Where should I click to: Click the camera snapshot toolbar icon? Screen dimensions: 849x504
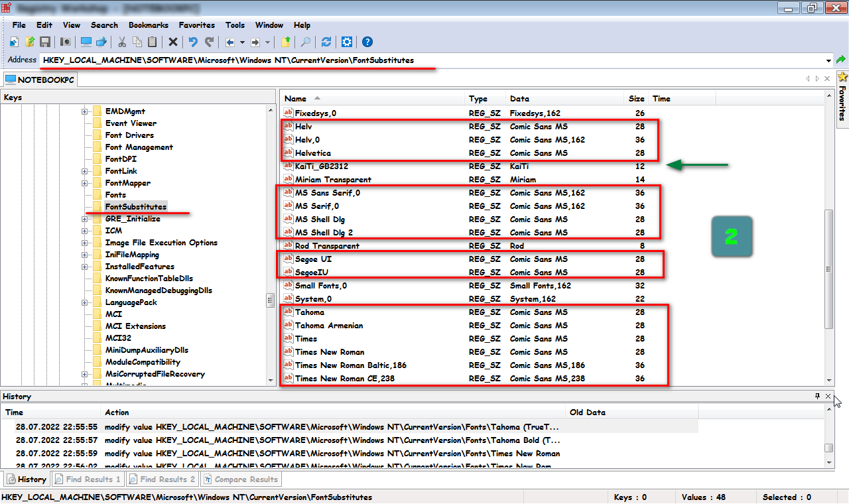(66, 42)
